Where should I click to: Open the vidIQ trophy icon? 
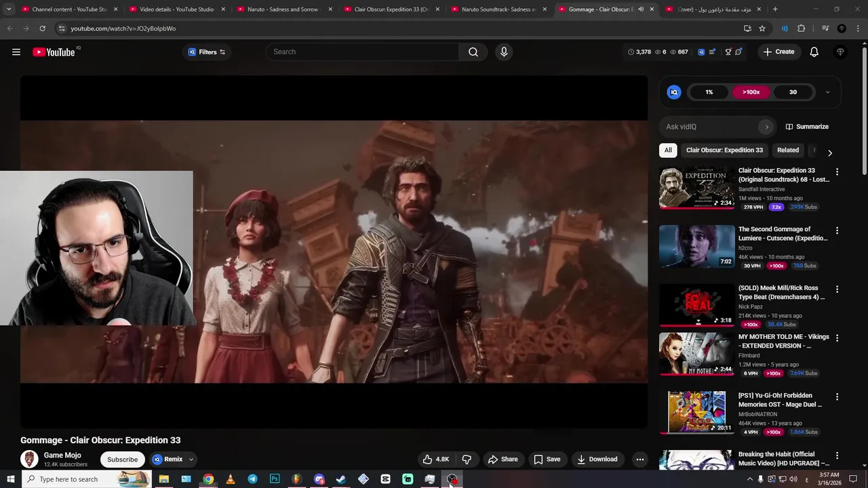click(728, 52)
